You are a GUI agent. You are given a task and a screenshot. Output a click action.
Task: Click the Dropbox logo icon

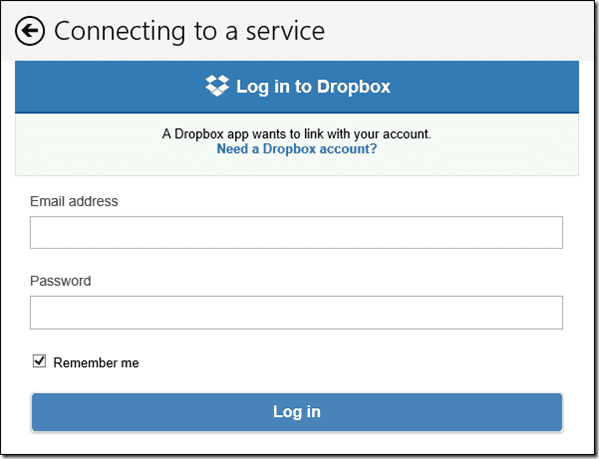point(217,86)
